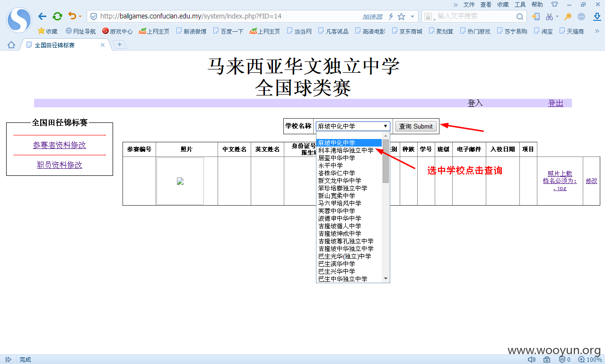The height and width of the screenshot is (364, 605).
Task: Click the browser back arrow icon
Action: [42, 16]
